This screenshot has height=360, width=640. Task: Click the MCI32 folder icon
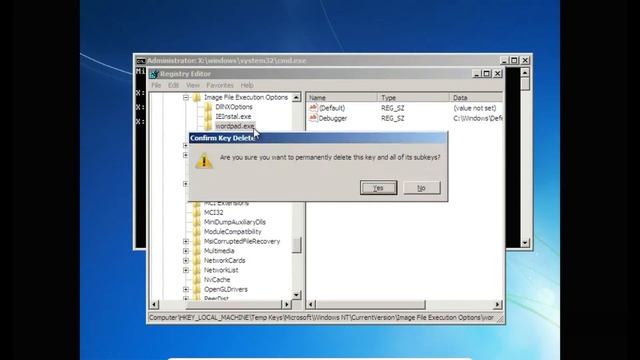[x=197, y=213]
